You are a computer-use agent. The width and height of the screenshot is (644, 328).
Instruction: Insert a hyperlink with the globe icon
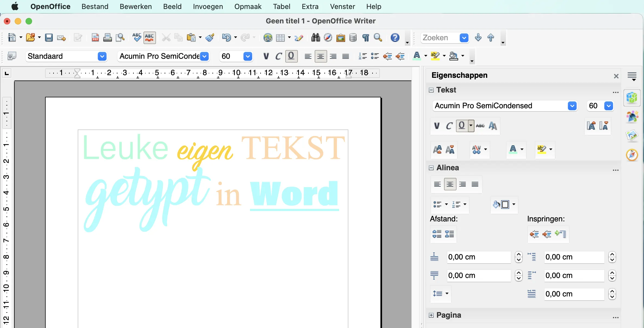click(x=268, y=38)
